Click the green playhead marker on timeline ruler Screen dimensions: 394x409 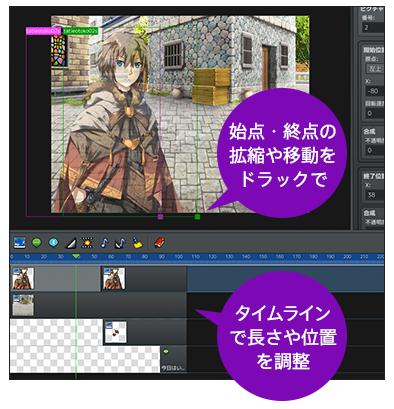76,256
